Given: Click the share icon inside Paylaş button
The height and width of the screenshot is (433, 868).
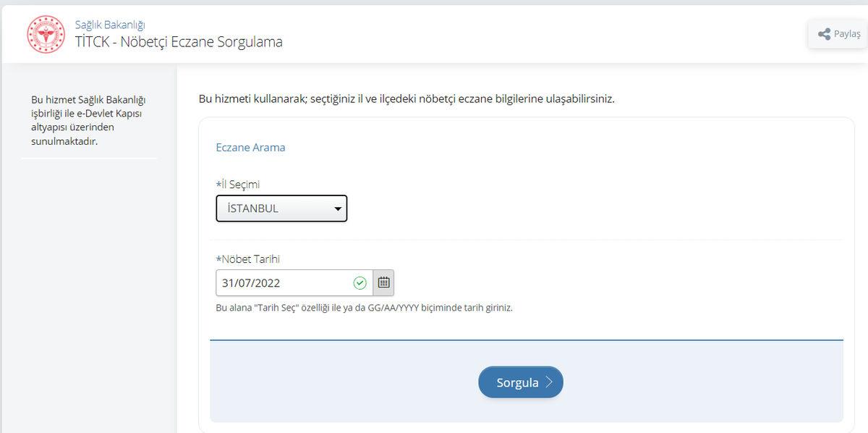Looking at the screenshot, I should click(823, 33).
